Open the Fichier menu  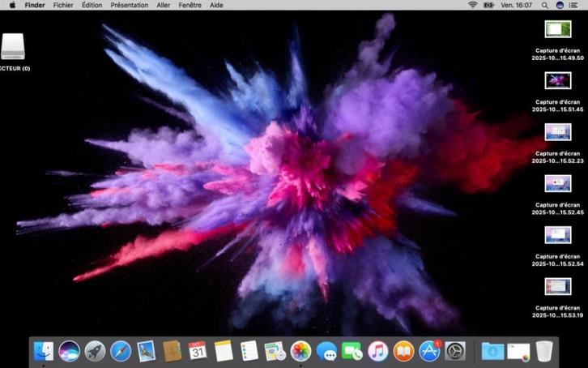click(x=63, y=5)
